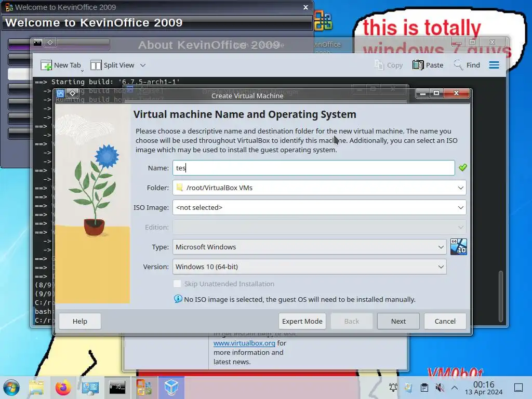Click the virtual machine Name field
Viewport: 532px width, 399px height.
click(x=313, y=168)
